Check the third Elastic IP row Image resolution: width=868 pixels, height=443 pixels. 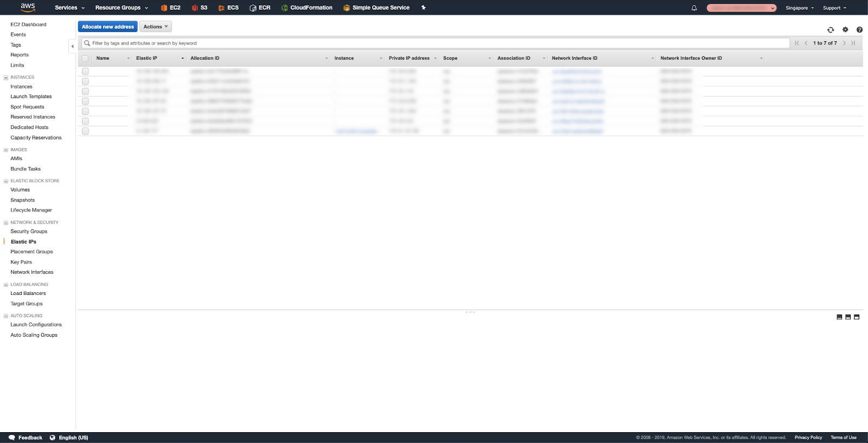point(85,91)
